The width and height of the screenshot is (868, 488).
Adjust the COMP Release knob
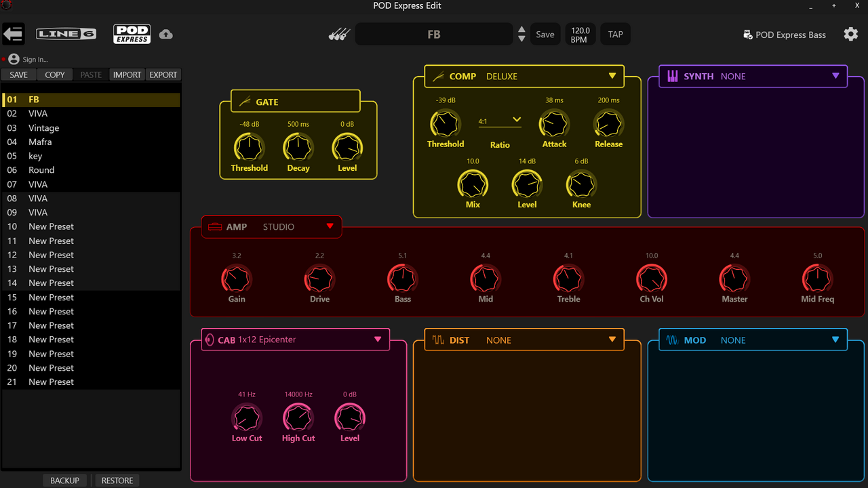point(608,123)
